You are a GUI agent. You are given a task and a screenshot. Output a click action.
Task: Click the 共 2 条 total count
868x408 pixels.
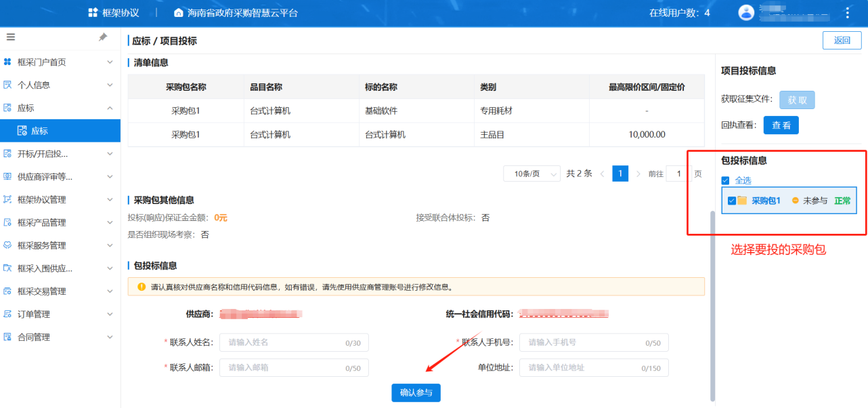click(x=579, y=174)
